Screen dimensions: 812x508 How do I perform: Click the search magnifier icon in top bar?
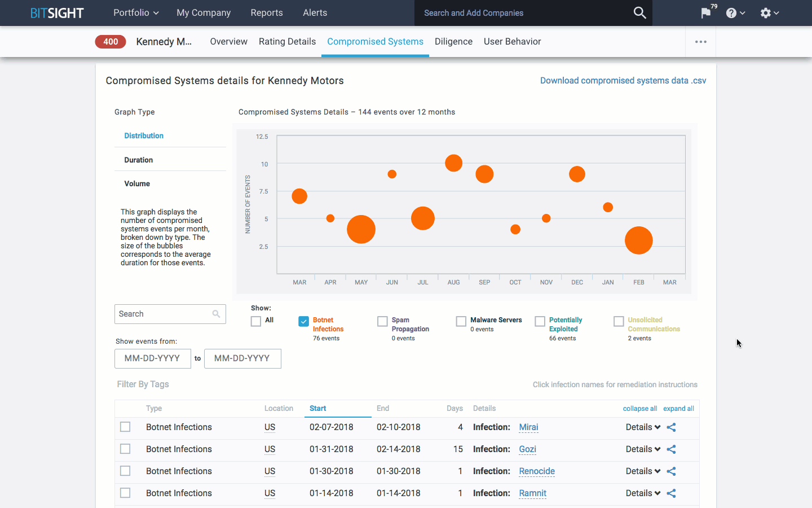639,12
